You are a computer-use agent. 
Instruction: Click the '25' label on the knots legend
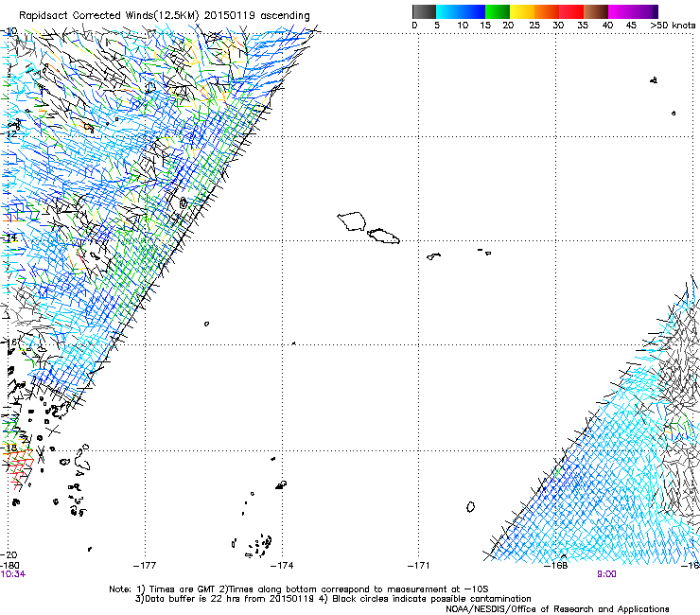534,26
